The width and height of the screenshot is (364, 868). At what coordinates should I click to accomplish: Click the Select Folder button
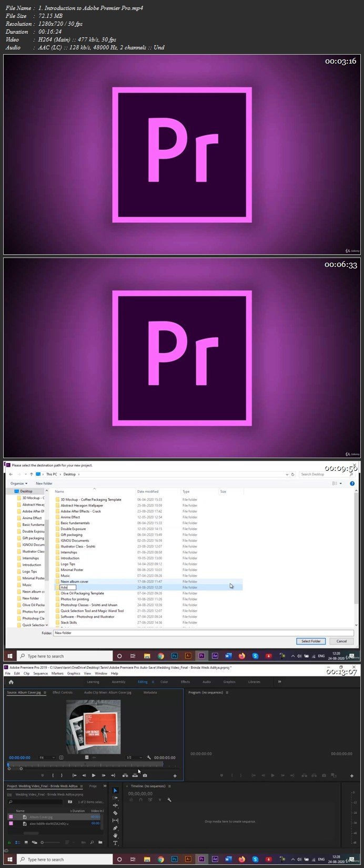pyautogui.click(x=311, y=641)
